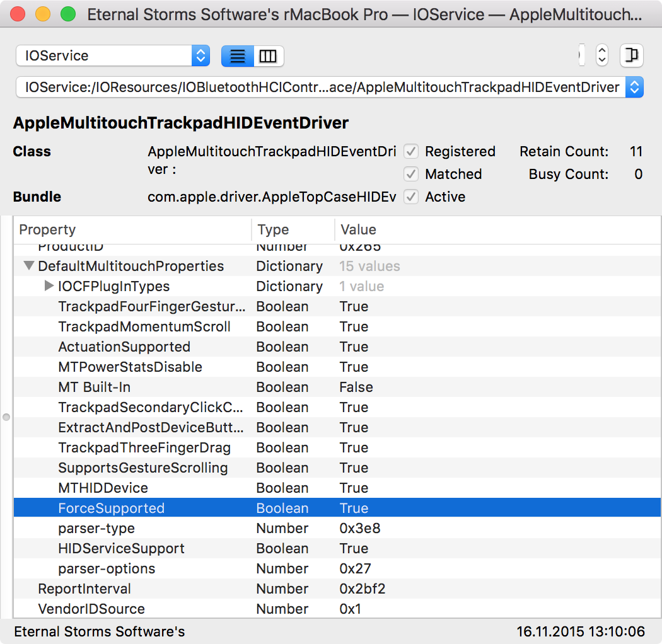Select the TrackpadMomentumScroll property
This screenshot has width=662, height=644.
337,326
